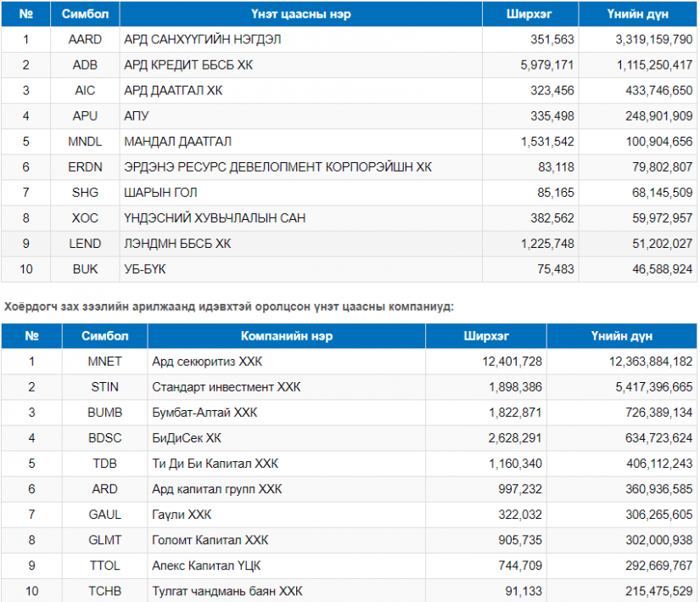Click the 'Үнийн дүн' header in the second table
The height and width of the screenshot is (602, 700).
coord(622,336)
